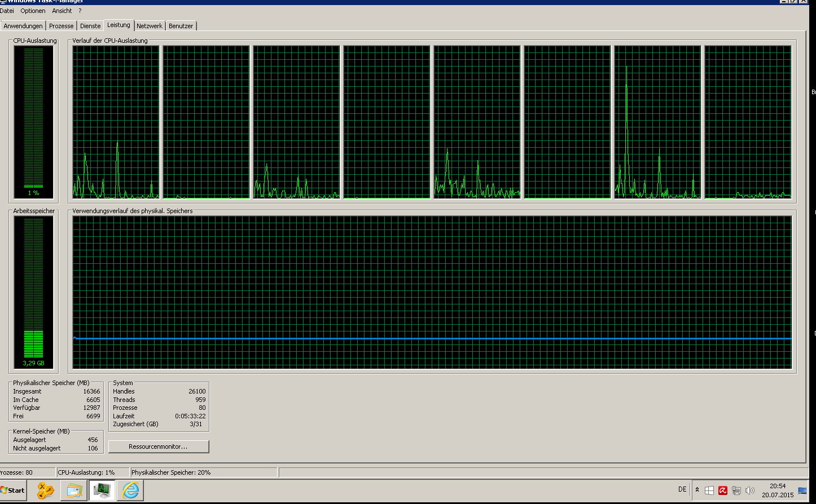816x504 pixels.
Task: Click the Prozesse value 80 in System
Action: pyautogui.click(x=202, y=408)
